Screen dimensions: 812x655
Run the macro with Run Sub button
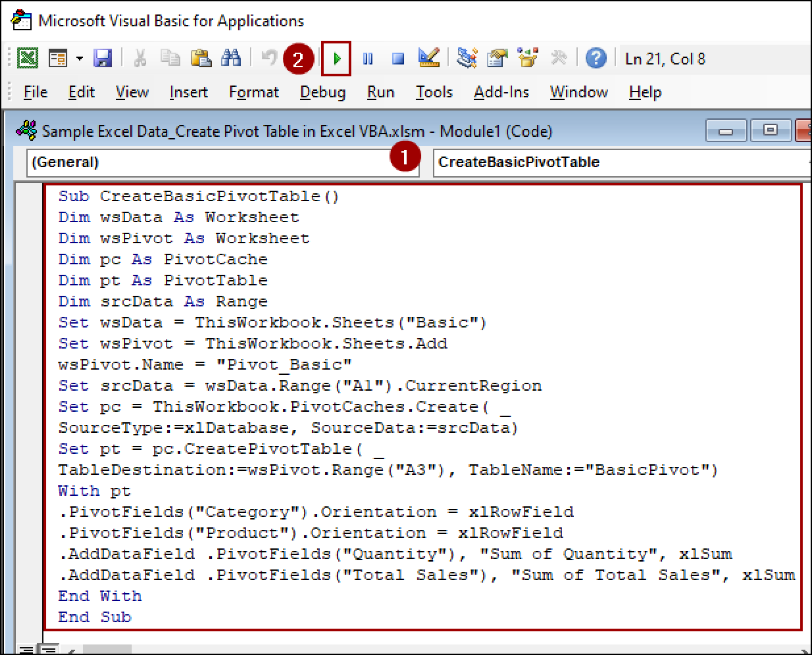pos(338,58)
